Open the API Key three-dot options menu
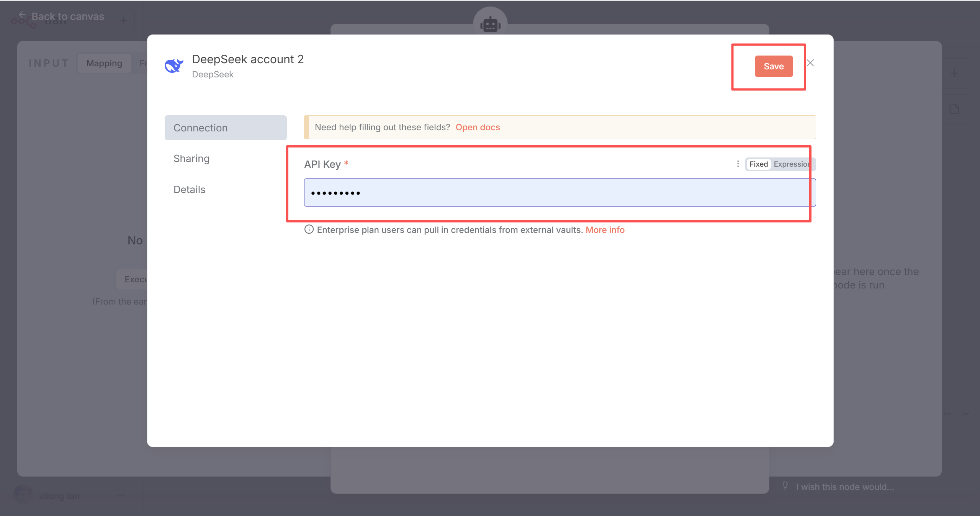 pos(738,164)
